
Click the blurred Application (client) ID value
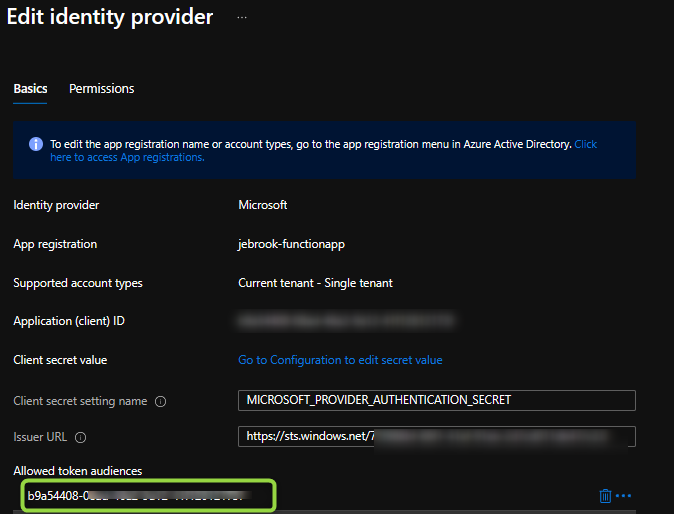345,321
